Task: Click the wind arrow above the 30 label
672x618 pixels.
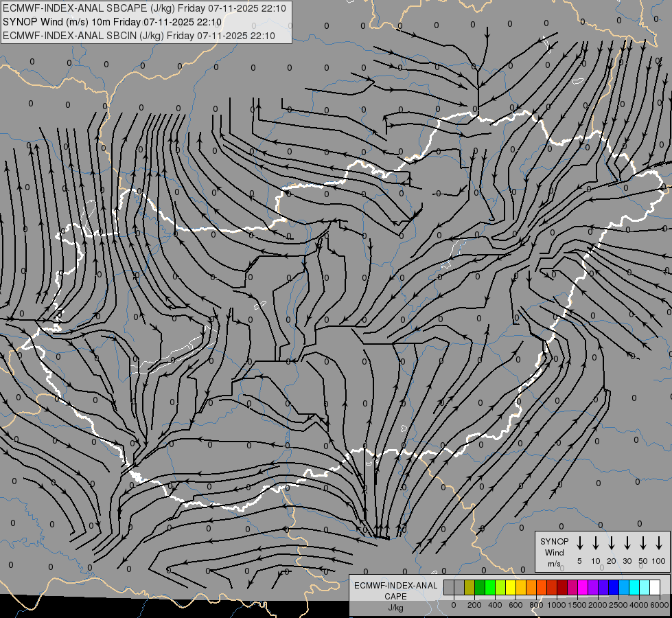Action: tap(627, 543)
